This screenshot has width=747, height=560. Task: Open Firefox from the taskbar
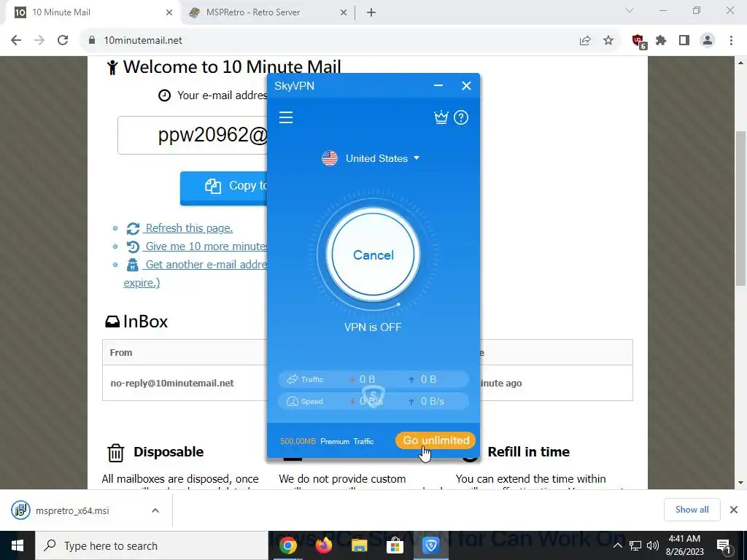(x=323, y=545)
